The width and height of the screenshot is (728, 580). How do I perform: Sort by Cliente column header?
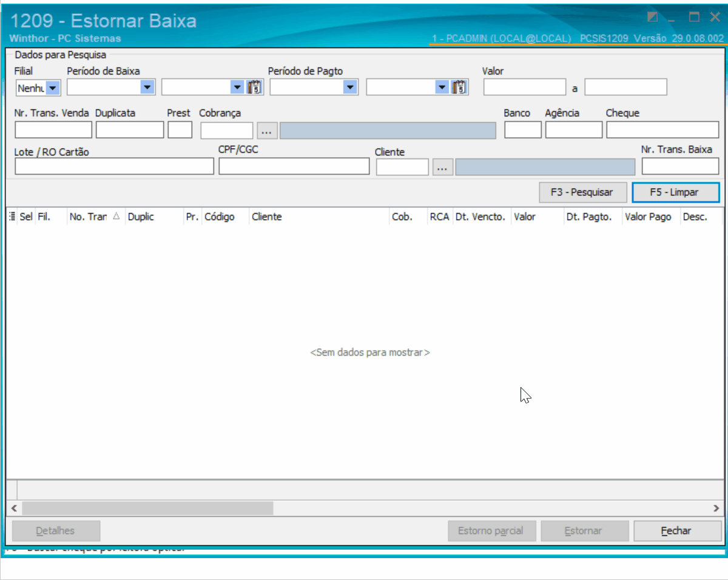(x=319, y=217)
